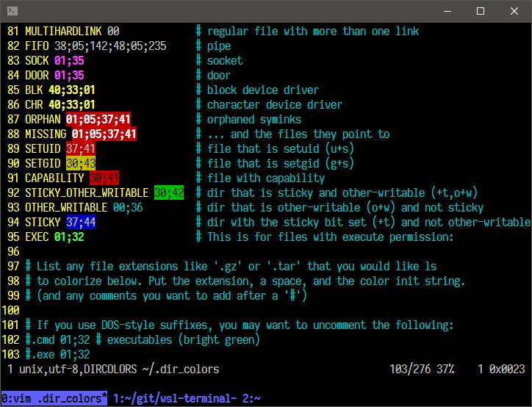532x407 pixels.
Task: Click the 'character device driver' comment
Action: [275, 104]
